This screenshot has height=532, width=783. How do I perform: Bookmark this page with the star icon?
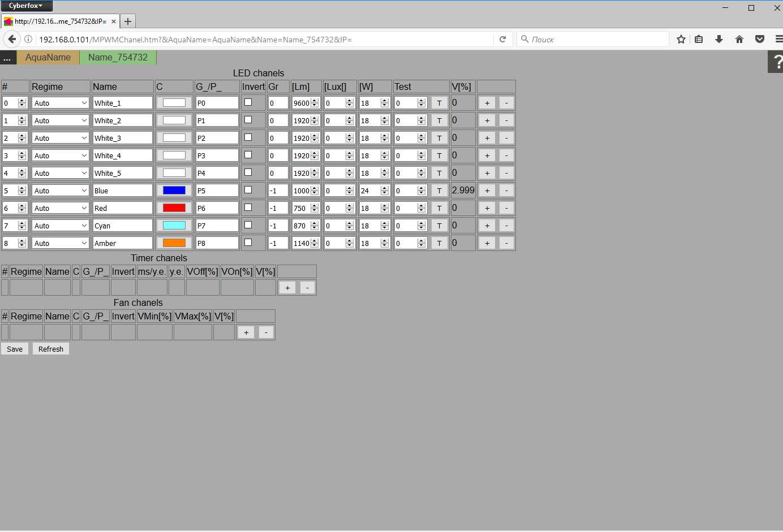click(681, 39)
